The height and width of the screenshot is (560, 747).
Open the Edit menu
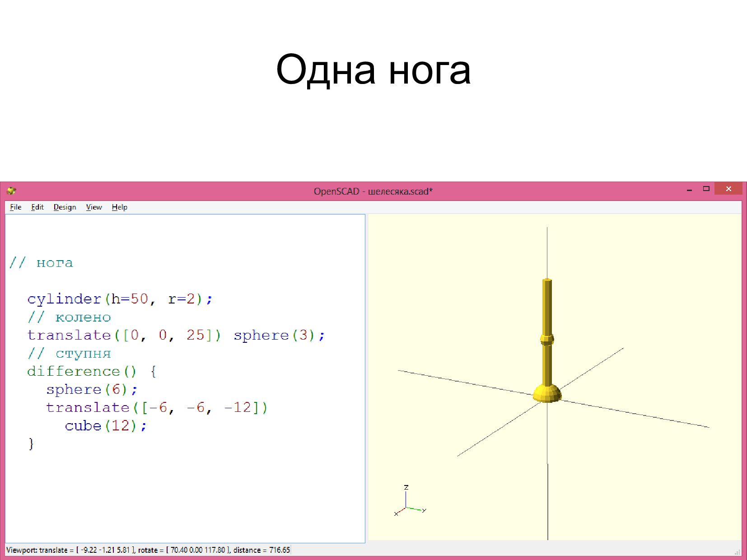(x=37, y=207)
